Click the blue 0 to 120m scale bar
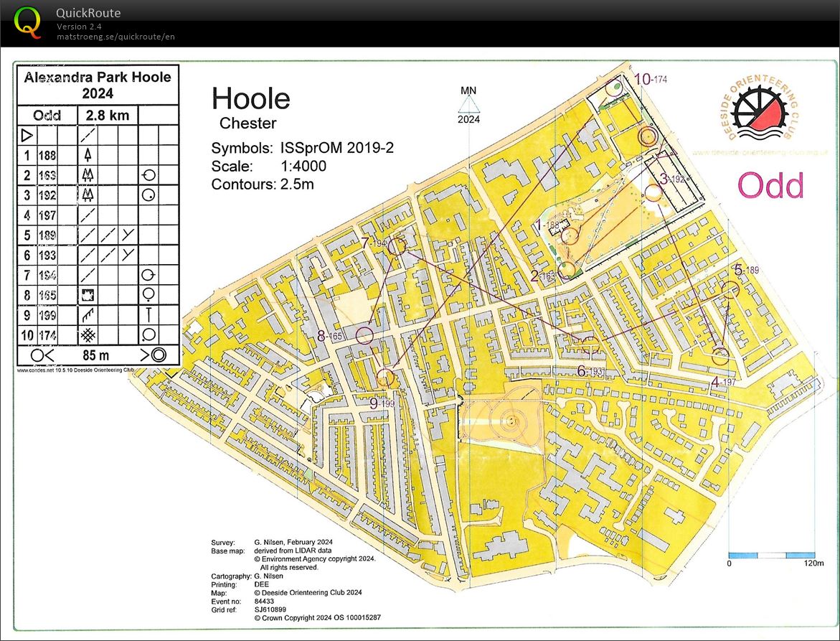Image resolution: width=840 pixels, height=641 pixels. click(x=771, y=556)
